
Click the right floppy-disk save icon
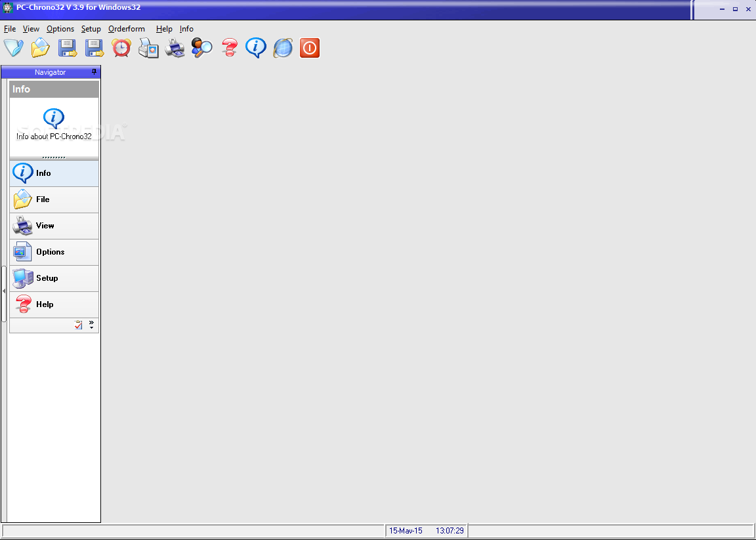[94, 48]
